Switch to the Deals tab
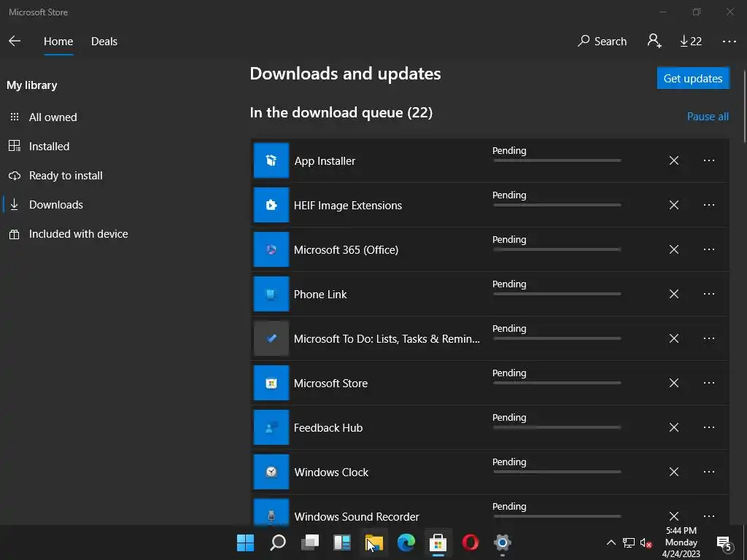 (x=104, y=42)
